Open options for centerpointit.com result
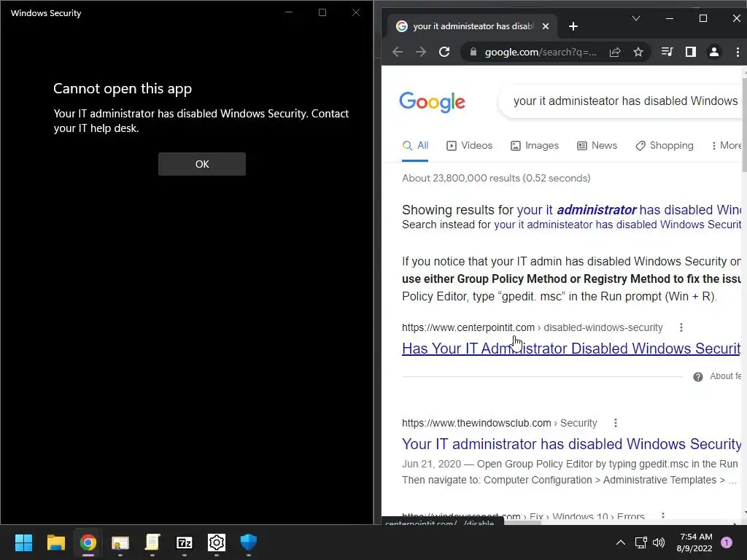This screenshot has height=560, width=747. click(681, 327)
